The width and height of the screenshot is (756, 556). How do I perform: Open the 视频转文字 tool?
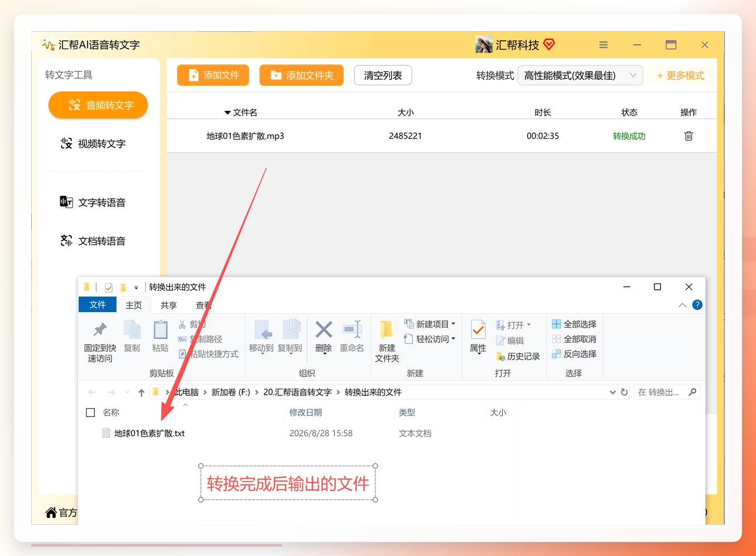click(93, 143)
